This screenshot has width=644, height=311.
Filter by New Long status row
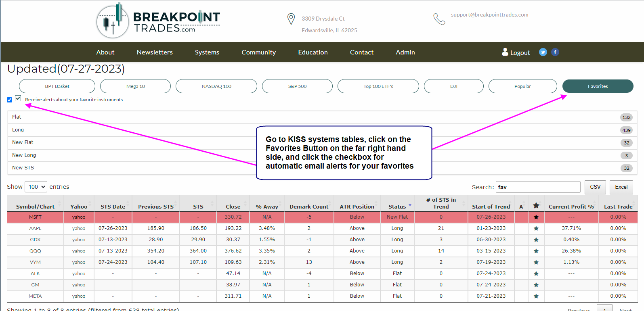pos(322,155)
